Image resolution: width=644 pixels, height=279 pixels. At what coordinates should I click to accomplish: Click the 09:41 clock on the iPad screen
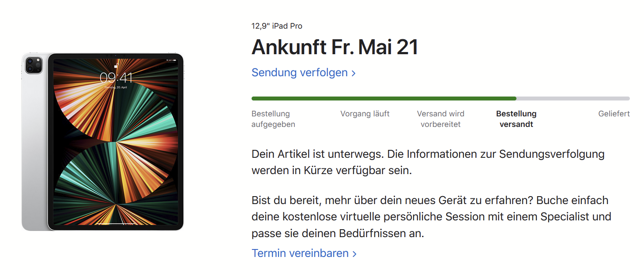(116, 78)
